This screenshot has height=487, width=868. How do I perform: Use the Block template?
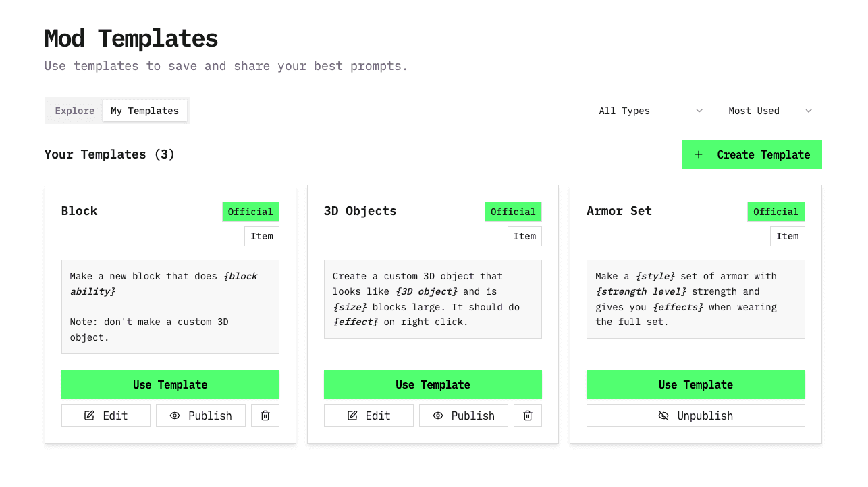click(x=170, y=384)
